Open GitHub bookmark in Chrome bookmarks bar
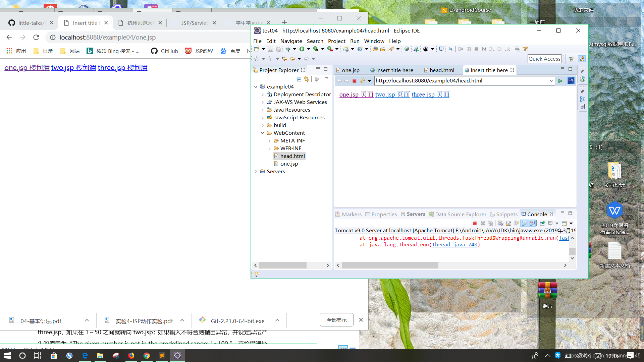The image size is (644, 362). [x=164, y=51]
